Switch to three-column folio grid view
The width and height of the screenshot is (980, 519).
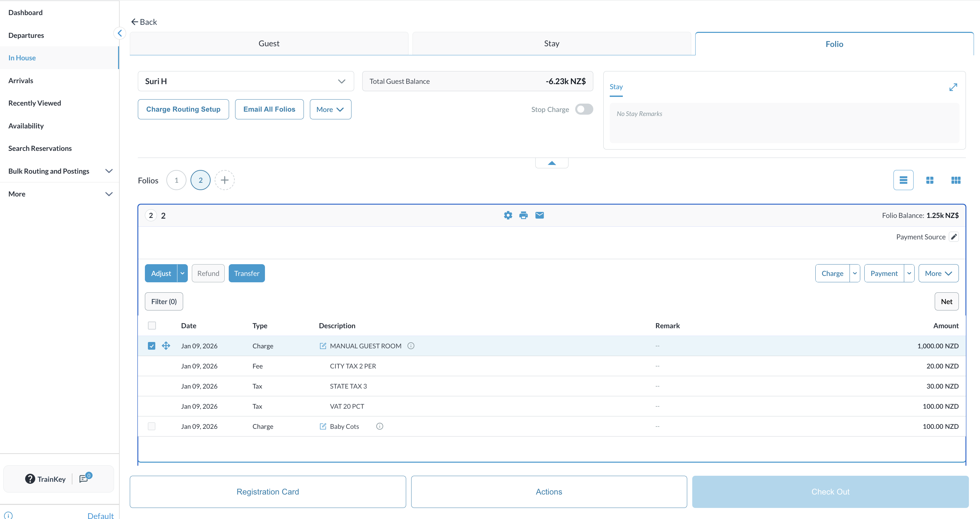pyautogui.click(x=956, y=180)
